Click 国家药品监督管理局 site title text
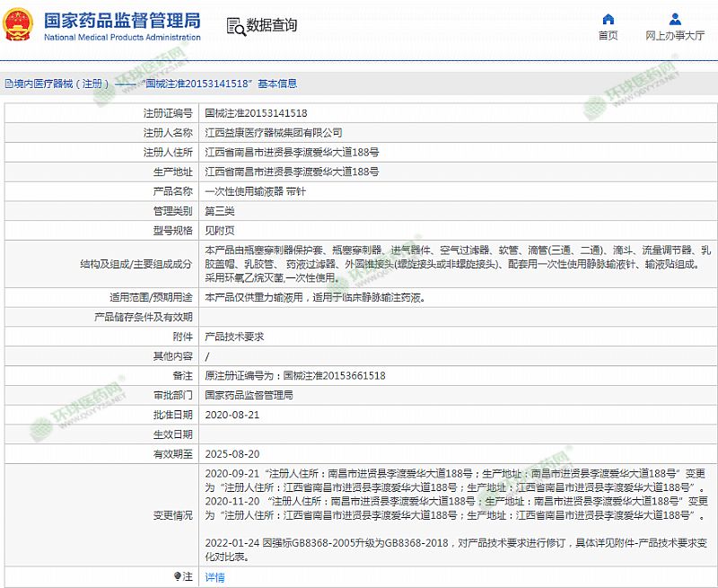The height and width of the screenshot is (588, 718). coord(122,20)
